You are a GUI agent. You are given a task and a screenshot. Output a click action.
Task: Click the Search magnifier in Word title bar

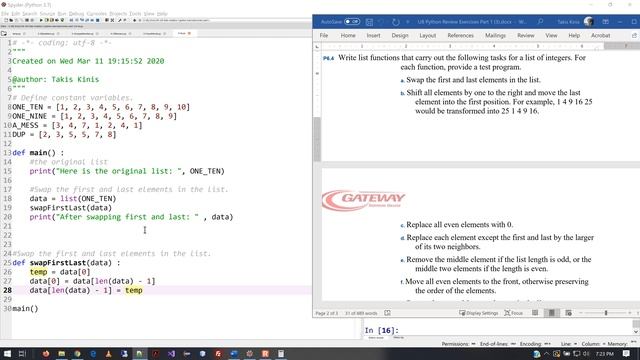tap(540, 22)
